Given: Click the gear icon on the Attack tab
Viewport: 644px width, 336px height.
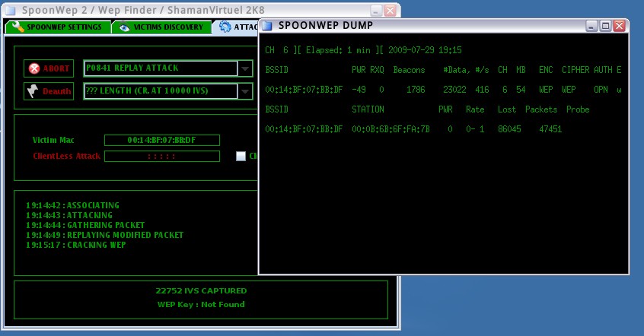Looking at the screenshot, I should pos(225,27).
